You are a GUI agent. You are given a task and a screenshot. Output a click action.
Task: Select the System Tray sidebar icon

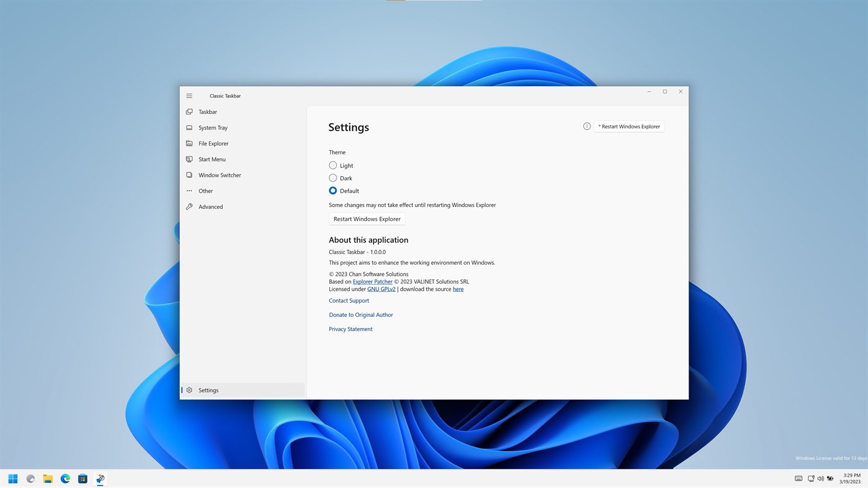(x=189, y=127)
